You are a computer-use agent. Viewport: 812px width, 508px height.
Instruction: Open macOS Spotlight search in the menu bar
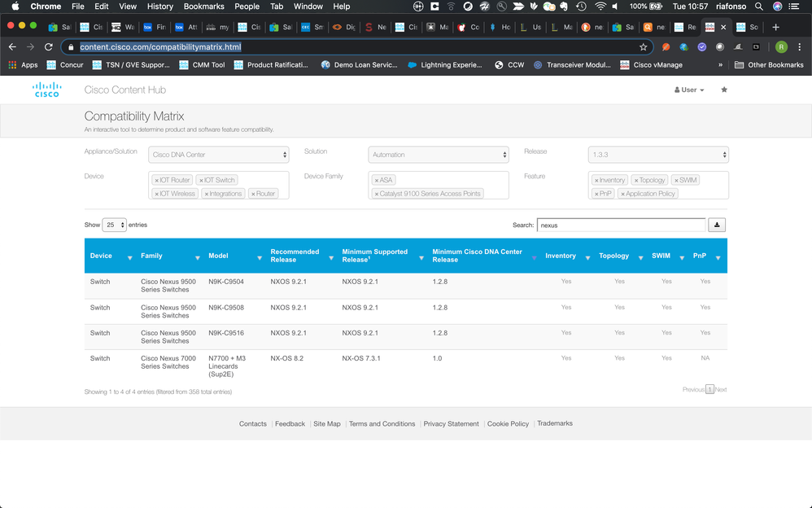(758, 7)
